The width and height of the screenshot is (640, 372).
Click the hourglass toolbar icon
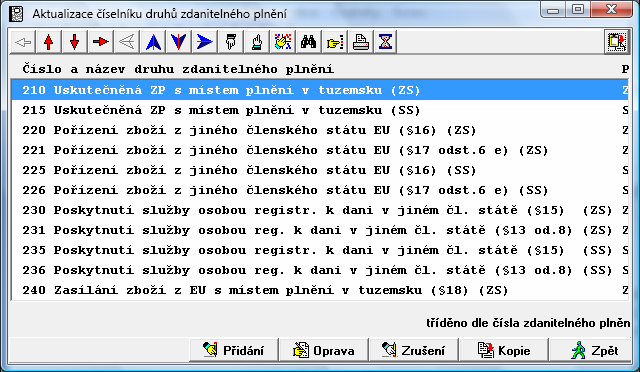385,42
